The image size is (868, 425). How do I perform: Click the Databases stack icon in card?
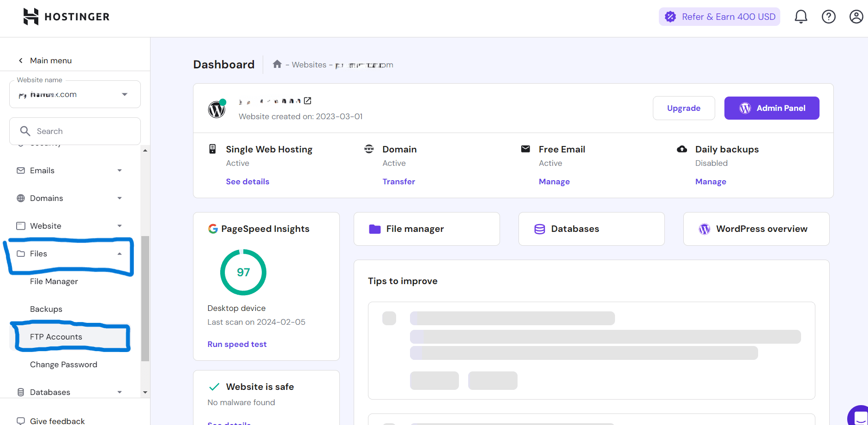[540, 229]
